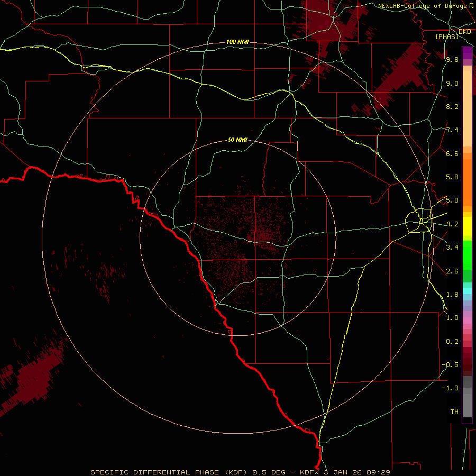Click the 1.8 scale value

click(452, 295)
